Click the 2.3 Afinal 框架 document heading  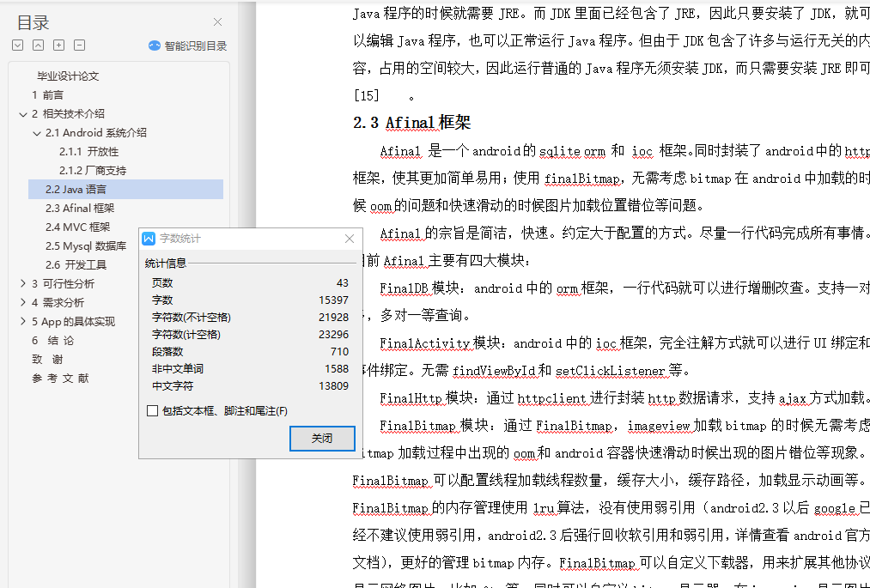point(411,122)
